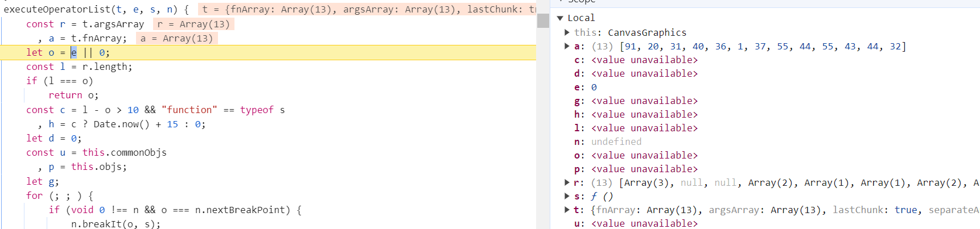Viewport: 980px width, 229px height.
Task: Expand variable a array in scope
Action: [x=567, y=46]
